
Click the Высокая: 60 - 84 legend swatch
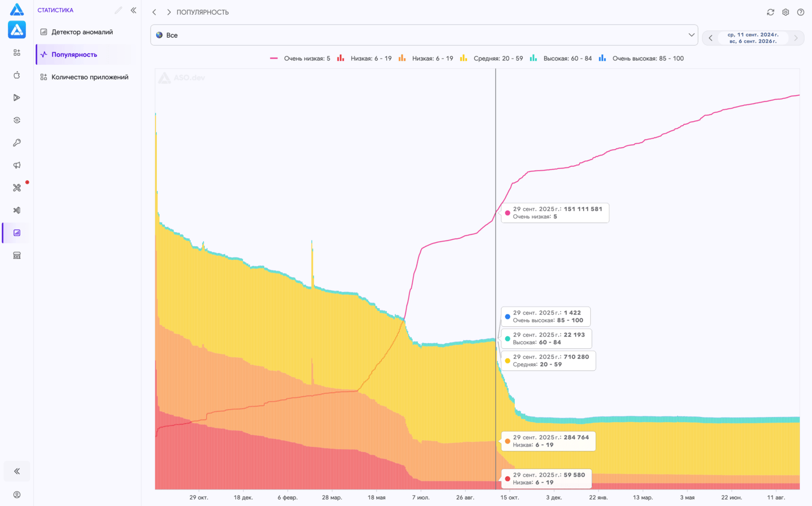(x=533, y=58)
